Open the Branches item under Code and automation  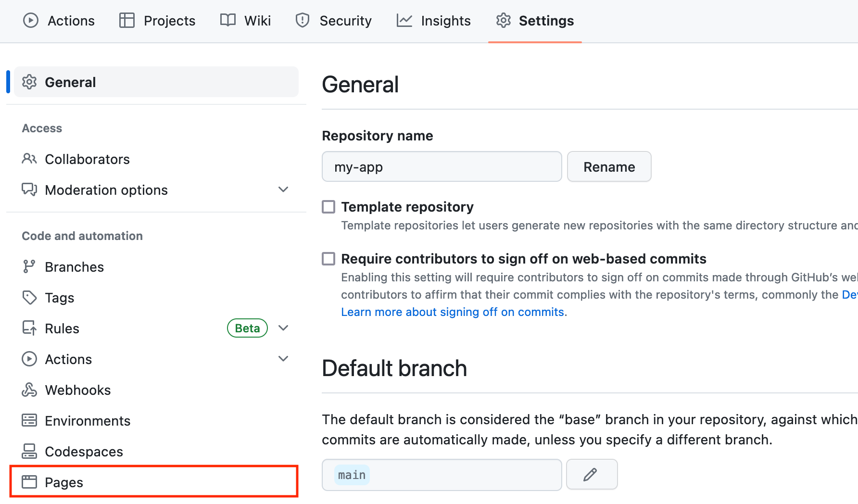click(x=74, y=266)
